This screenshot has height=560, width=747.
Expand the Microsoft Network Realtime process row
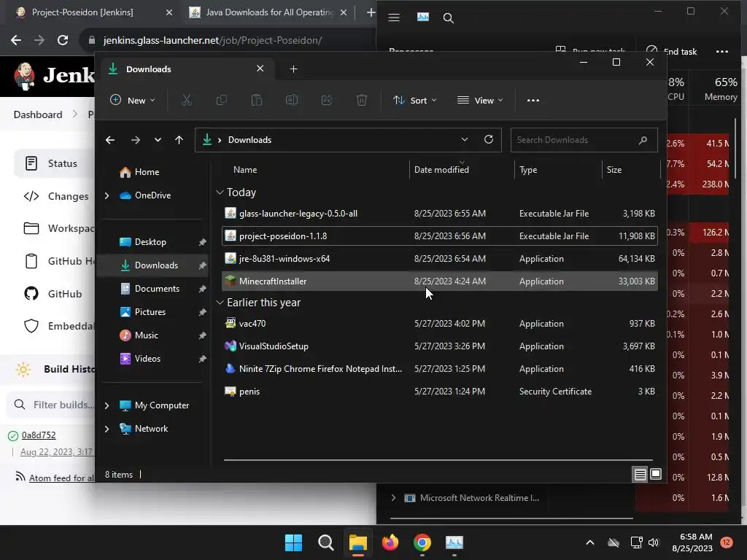[x=393, y=498]
